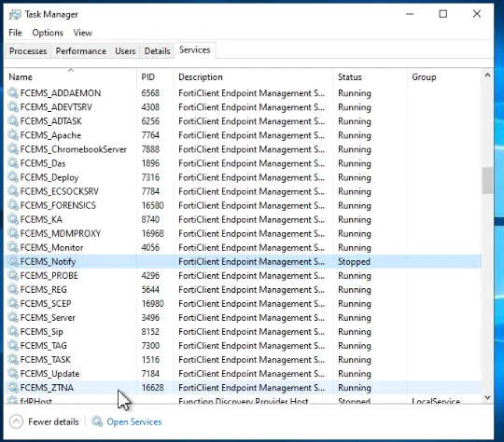Click the gear icon beside FCEMS_ChromebookServer
Screen dimensions: 504x442
click(x=13, y=149)
